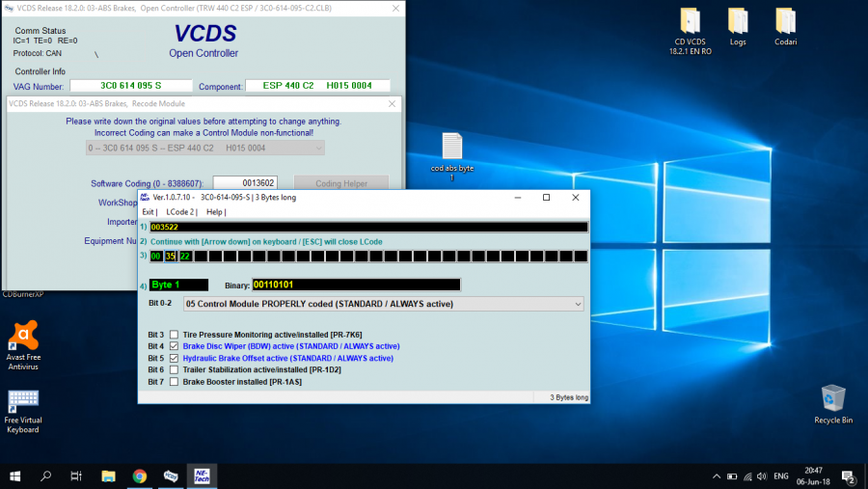This screenshot has height=489, width=868.
Task: Enable Tire Pressure Monitoring Bit 3 checkbox
Action: tap(174, 334)
